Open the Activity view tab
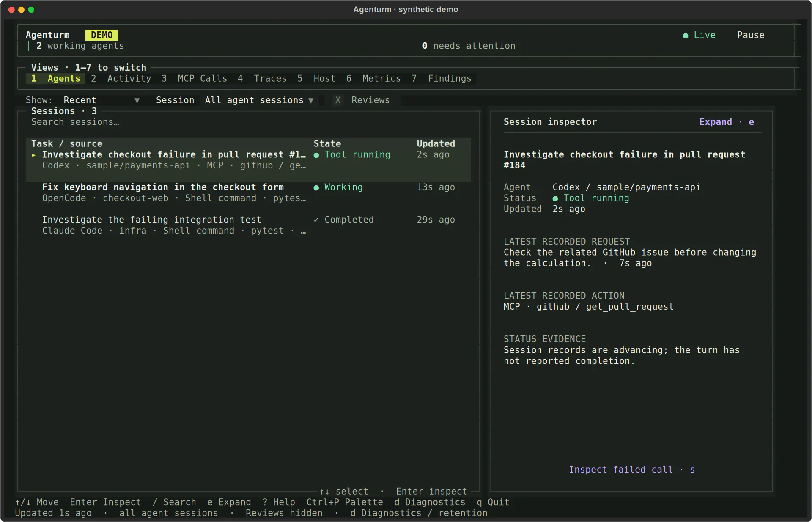Viewport: 812px width, 522px height. click(x=121, y=78)
